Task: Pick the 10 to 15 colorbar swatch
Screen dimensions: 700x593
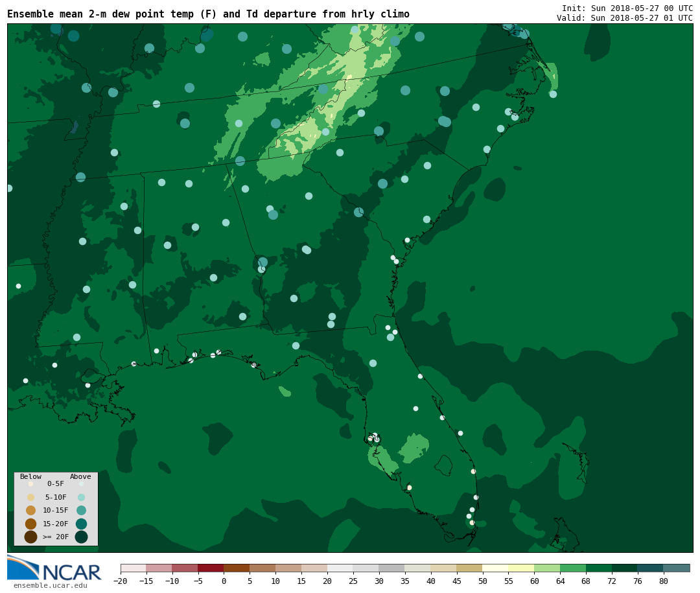Action: [x=288, y=568]
